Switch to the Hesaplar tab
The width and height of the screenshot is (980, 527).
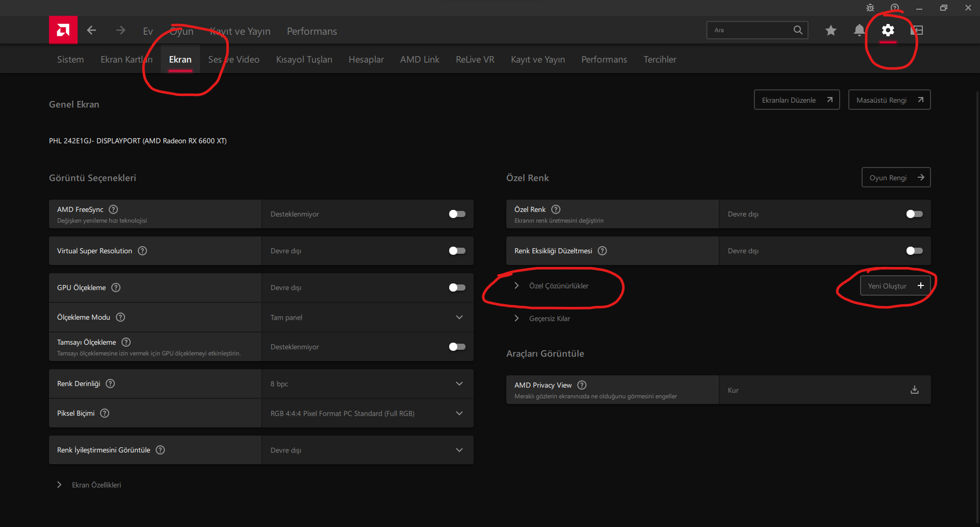[366, 59]
